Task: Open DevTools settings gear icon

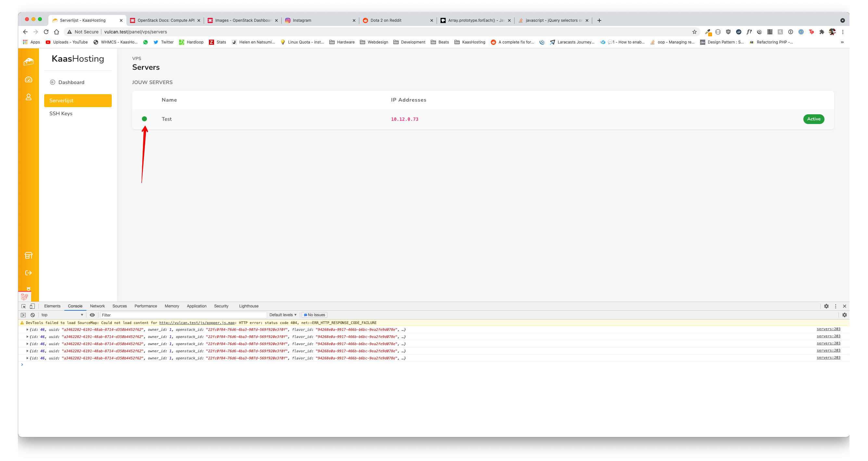Action: click(x=826, y=306)
